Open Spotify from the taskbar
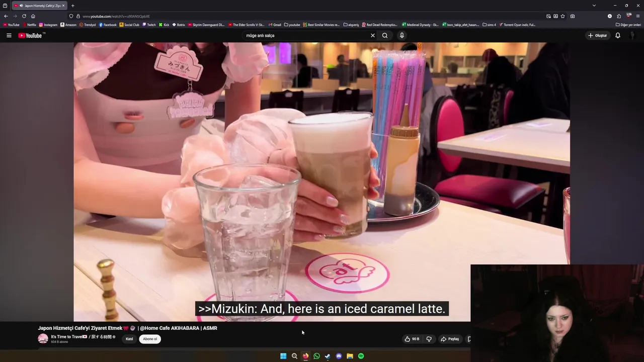This screenshot has height=362, width=644. coord(361,356)
